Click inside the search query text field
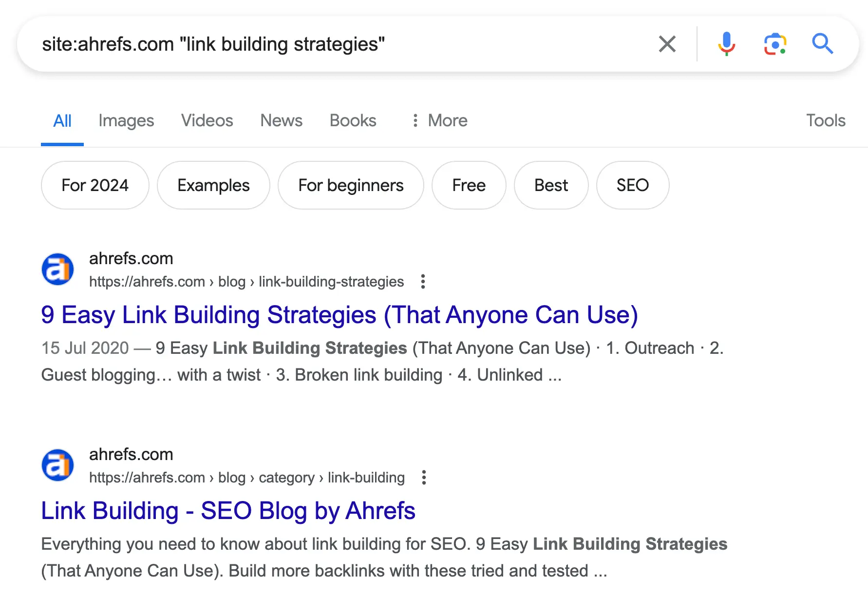 point(341,44)
